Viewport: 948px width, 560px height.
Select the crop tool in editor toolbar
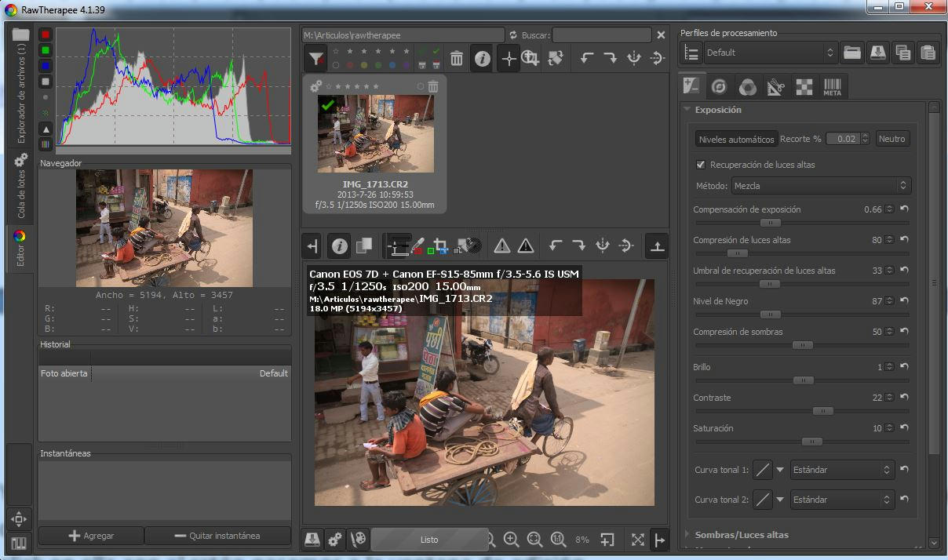[439, 246]
